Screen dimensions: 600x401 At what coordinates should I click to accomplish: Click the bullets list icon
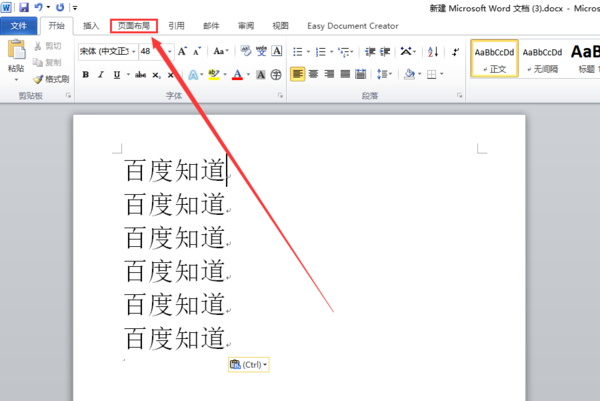click(x=297, y=52)
